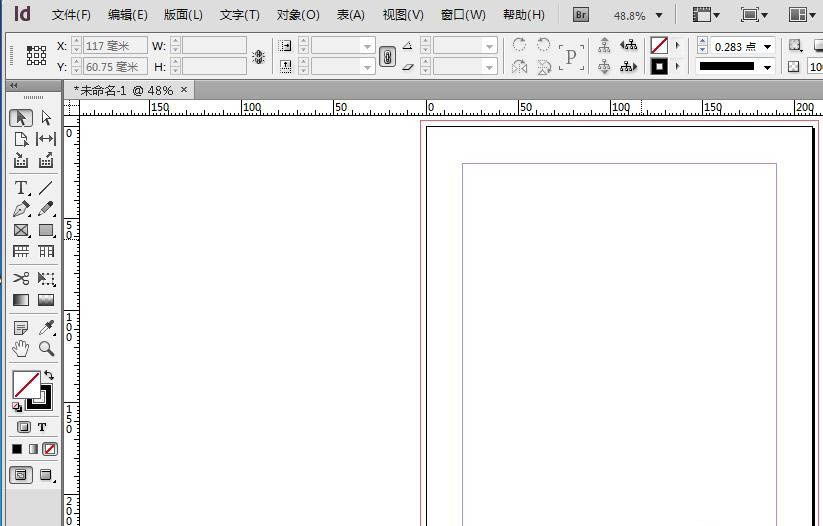Pick the Pencil tool

[46, 209]
